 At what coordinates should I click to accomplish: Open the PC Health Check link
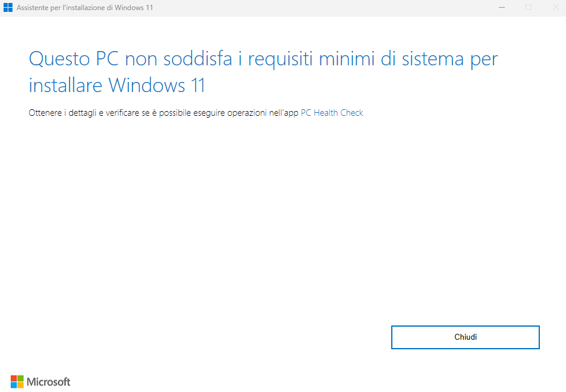332,113
